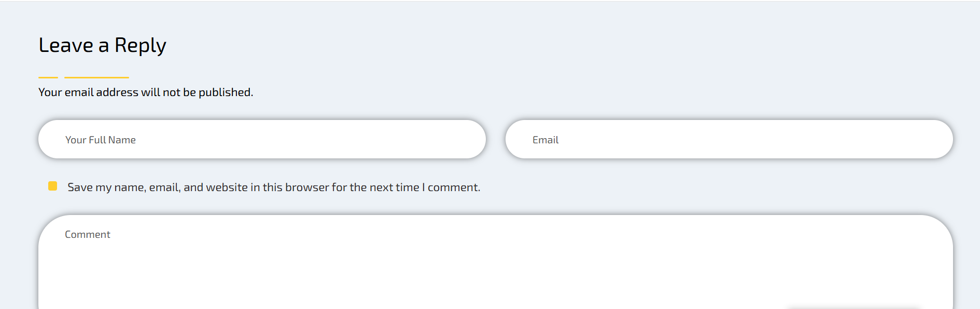Viewport: 980px width, 309px height.
Task: Click the short yellow dash under the heading
Action: tap(48, 77)
